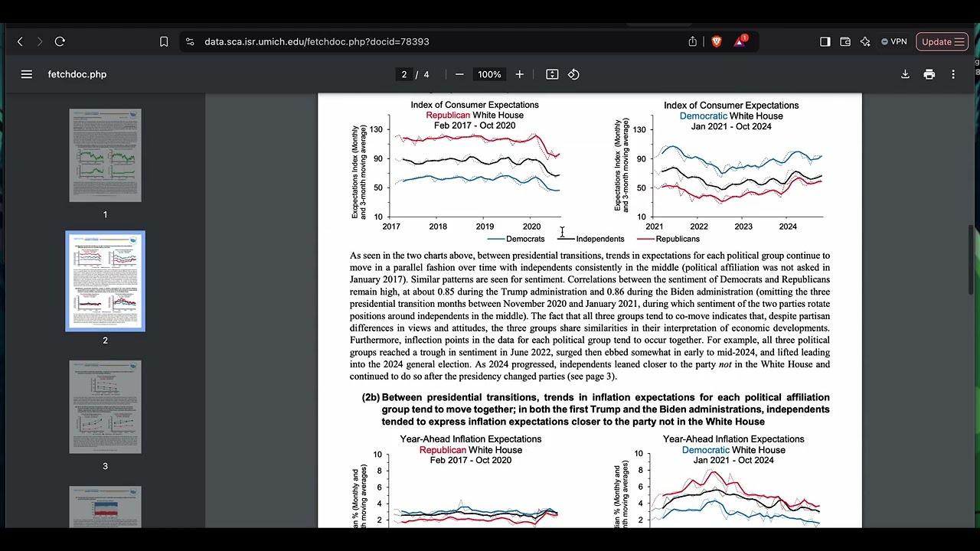Screen dimensions: 980x551
Task: Click the Republicans legend label
Action: tap(678, 239)
